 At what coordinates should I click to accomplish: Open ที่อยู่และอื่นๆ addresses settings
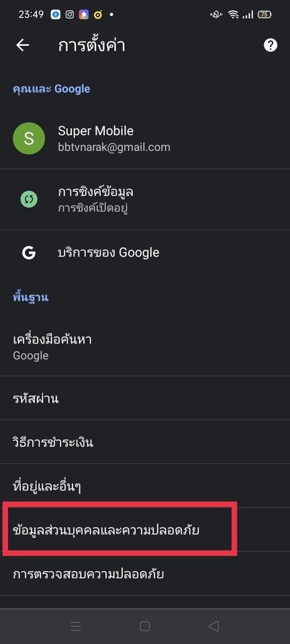[145, 486]
